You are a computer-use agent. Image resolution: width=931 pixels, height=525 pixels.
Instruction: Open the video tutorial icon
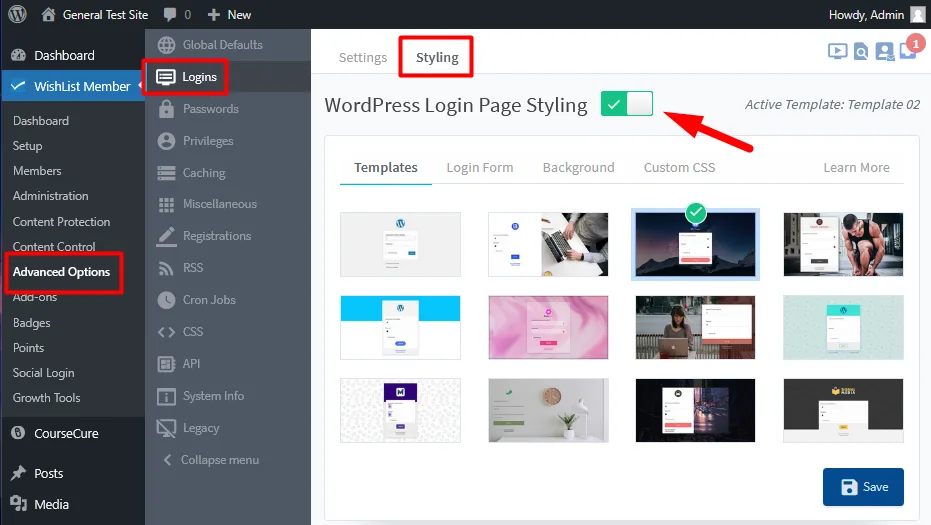(837, 52)
